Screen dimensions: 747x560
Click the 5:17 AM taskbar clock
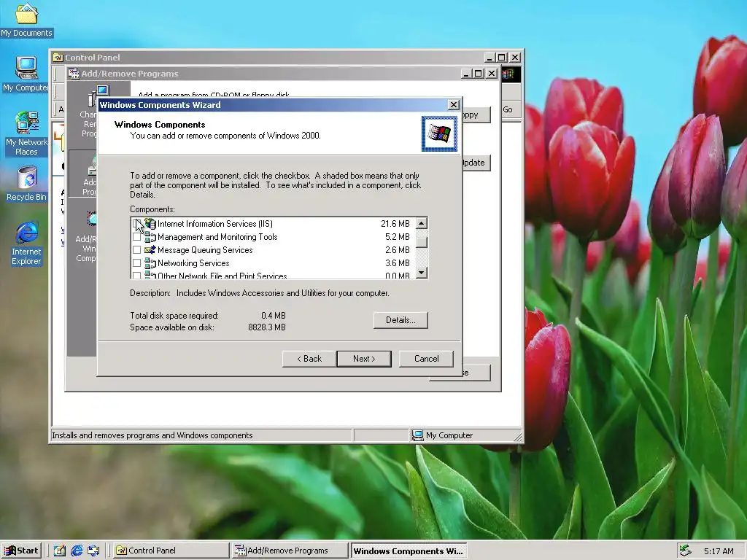click(x=719, y=551)
